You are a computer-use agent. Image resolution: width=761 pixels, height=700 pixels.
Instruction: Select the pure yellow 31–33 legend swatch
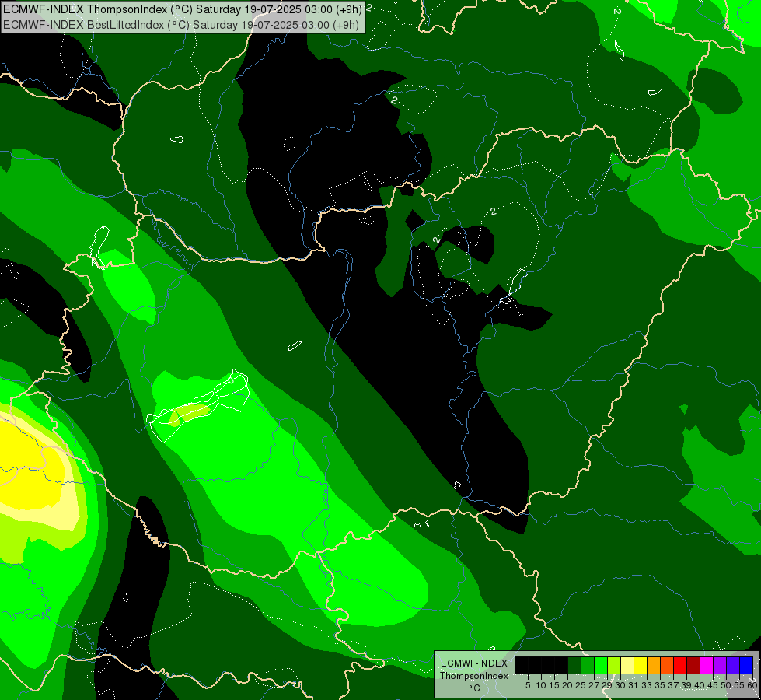click(x=641, y=665)
